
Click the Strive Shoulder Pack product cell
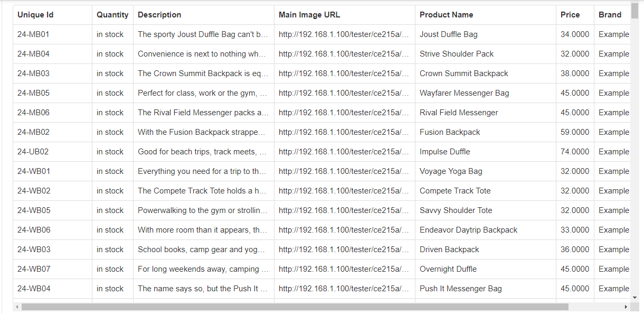point(486,54)
